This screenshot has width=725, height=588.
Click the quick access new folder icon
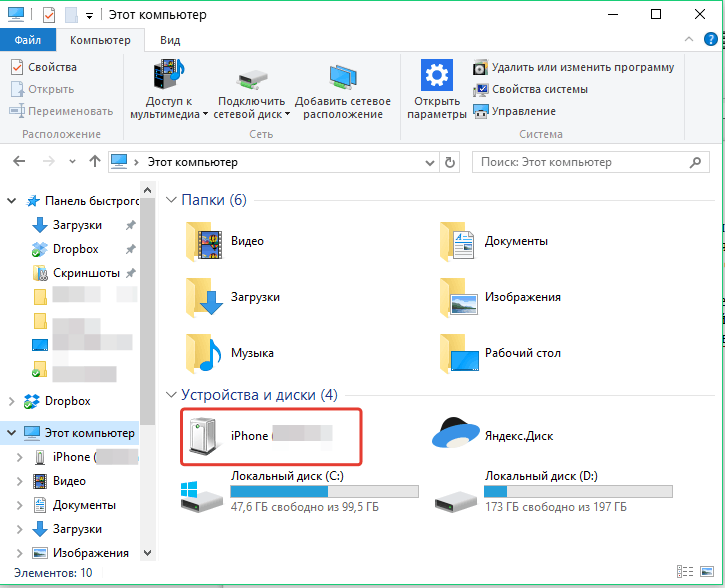point(71,15)
